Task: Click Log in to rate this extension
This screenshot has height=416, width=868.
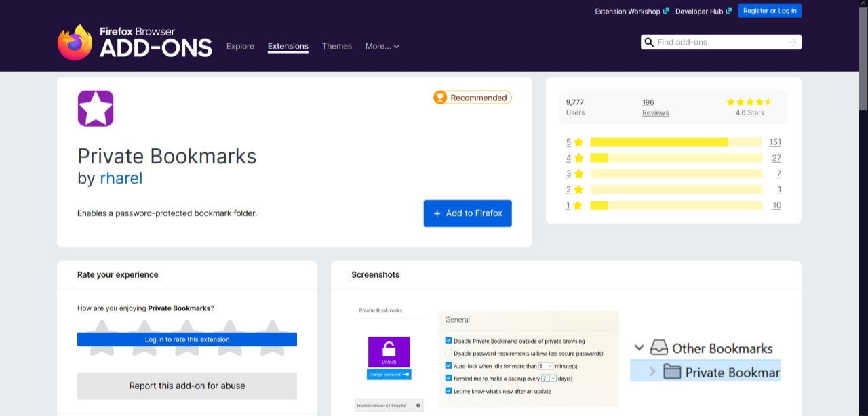Action: point(187,339)
